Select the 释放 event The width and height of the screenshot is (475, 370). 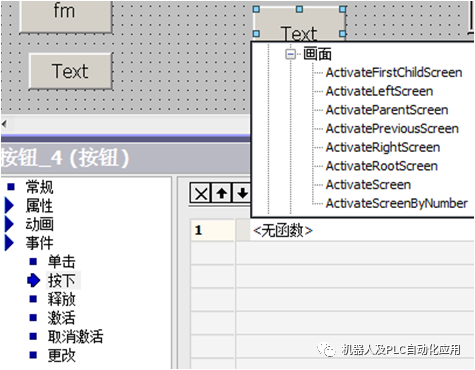61,299
